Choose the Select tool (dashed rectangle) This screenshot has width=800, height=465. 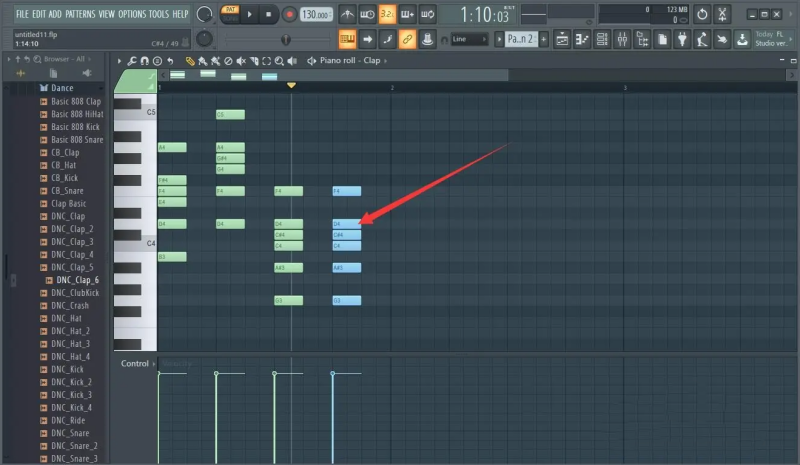point(266,61)
